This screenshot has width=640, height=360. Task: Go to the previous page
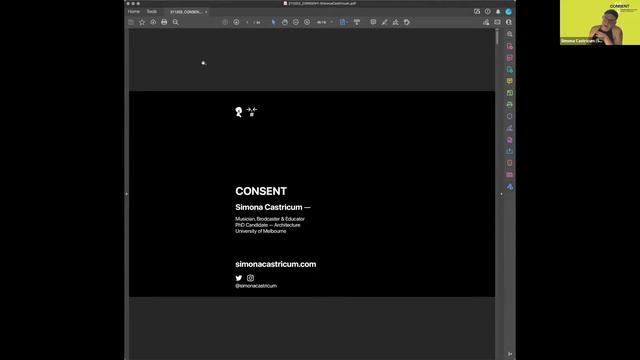[x=225, y=22]
